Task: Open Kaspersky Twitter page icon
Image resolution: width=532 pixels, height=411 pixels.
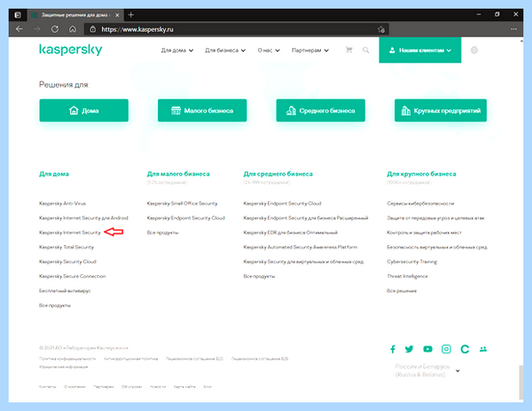Action: (409, 349)
